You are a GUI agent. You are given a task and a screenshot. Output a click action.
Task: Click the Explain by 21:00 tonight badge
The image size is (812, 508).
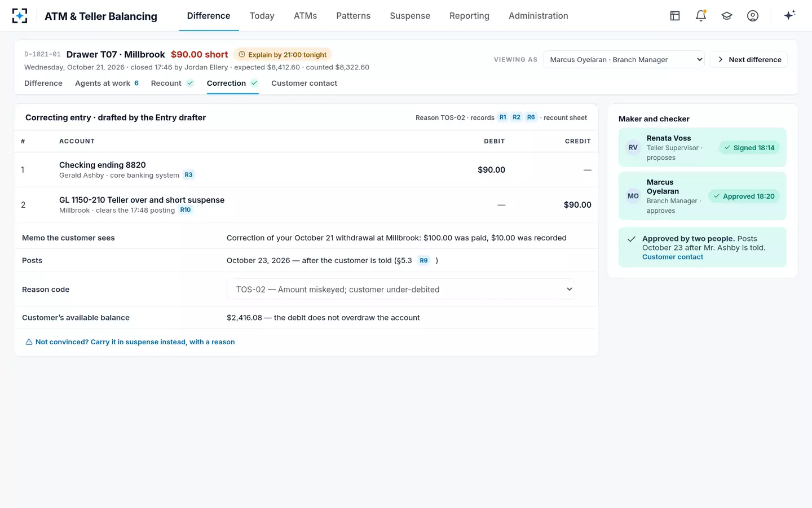coord(283,55)
